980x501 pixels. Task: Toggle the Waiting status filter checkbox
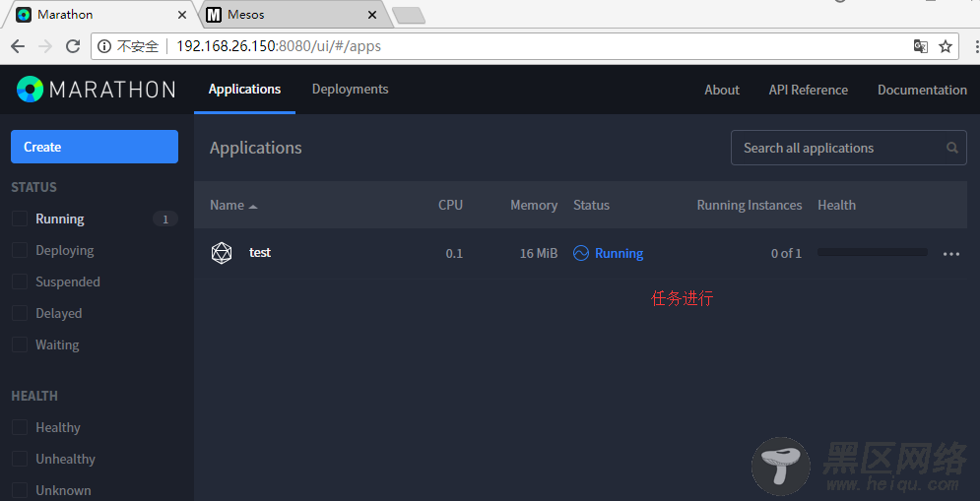click(x=20, y=344)
